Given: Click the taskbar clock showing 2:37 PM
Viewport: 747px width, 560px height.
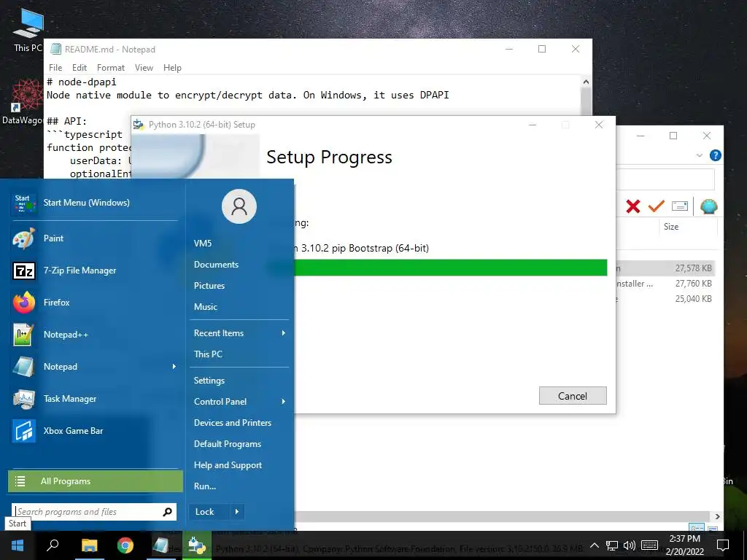Looking at the screenshot, I should pos(684,545).
